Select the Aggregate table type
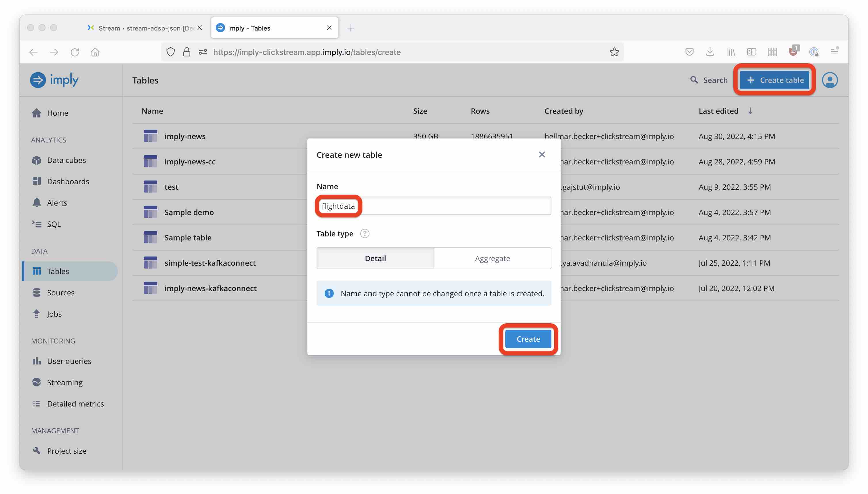This screenshot has width=868, height=494. click(x=492, y=258)
